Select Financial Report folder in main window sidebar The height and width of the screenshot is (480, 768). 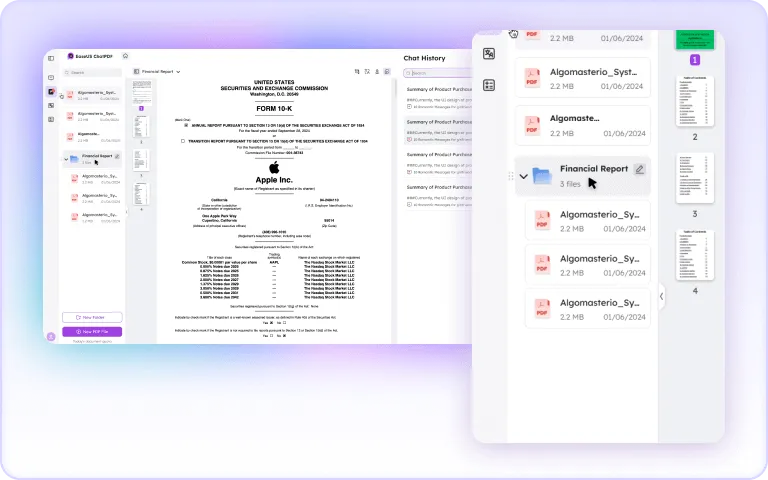(92, 159)
